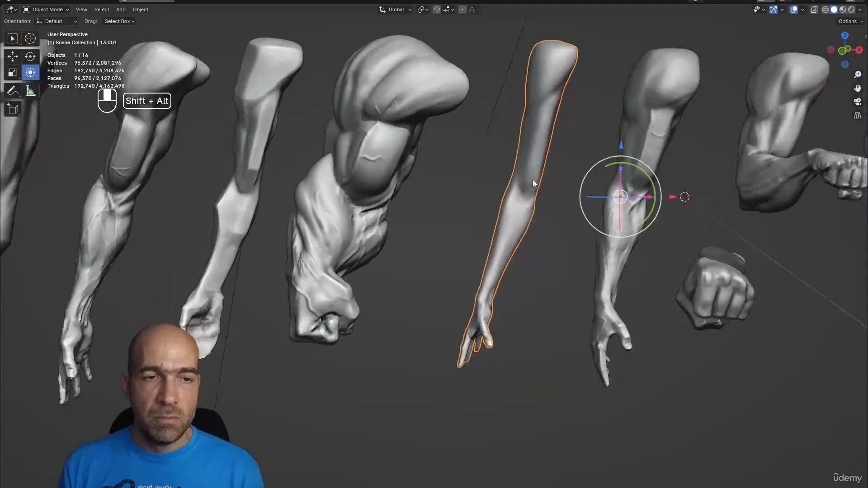This screenshot has width=868, height=488.
Task: Open Select Box drag dropdown
Action: (x=119, y=21)
